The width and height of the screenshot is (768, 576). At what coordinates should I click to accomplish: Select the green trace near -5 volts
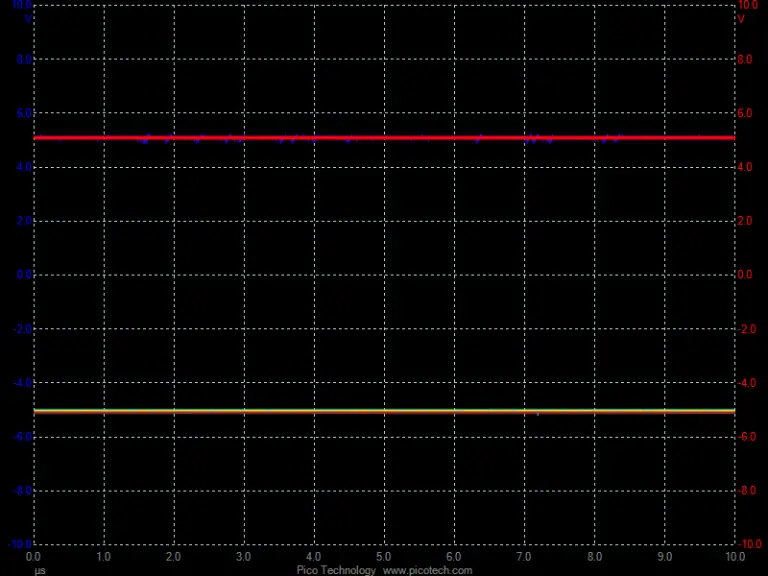(x=384, y=411)
